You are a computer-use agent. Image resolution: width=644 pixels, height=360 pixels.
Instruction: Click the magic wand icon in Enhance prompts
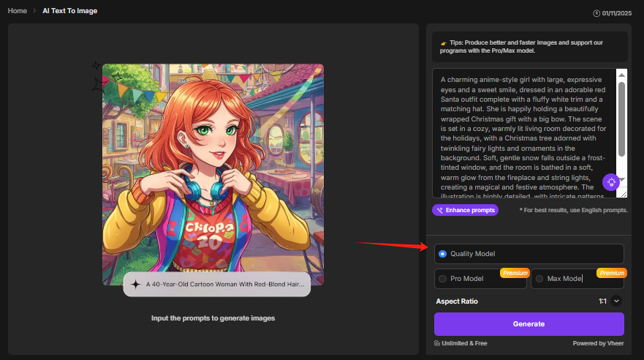click(x=439, y=210)
